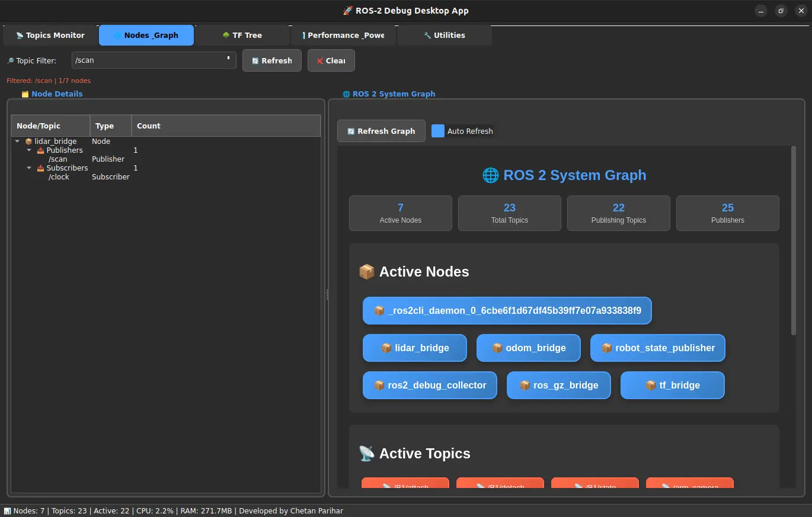Click the Clear filter button
The width and height of the screenshot is (812, 517).
[x=331, y=60]
